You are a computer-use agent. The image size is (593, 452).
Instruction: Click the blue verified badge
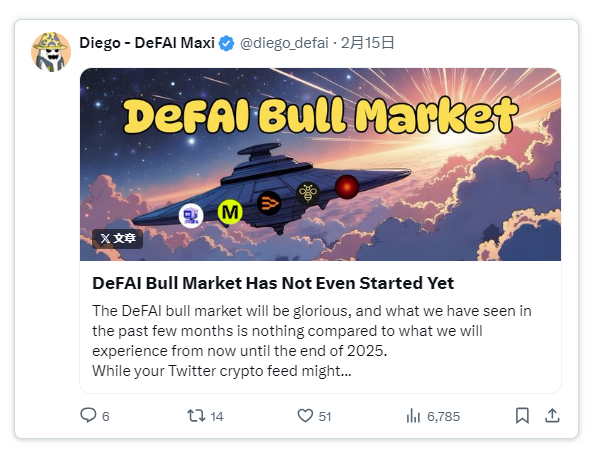pyautogui.click(x=227, y=43)
